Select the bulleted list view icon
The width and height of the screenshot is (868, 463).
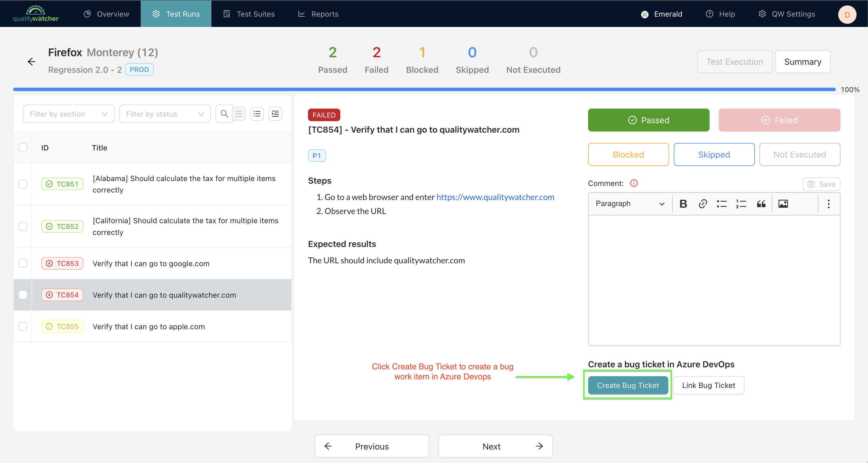tap(257, 114)
